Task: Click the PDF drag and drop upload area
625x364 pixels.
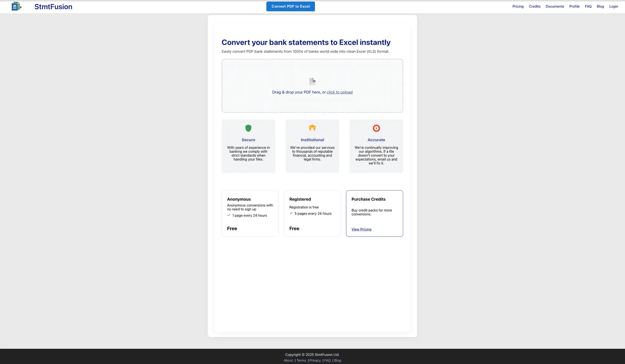Action: coord(312,86)
